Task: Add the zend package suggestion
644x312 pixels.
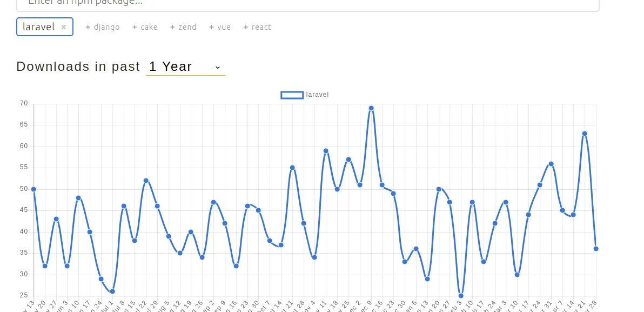Action: (x=183, y=27)
